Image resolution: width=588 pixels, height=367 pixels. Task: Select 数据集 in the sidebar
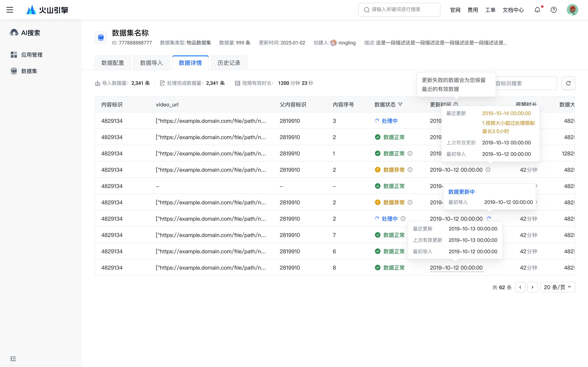(x=29, y=71)
